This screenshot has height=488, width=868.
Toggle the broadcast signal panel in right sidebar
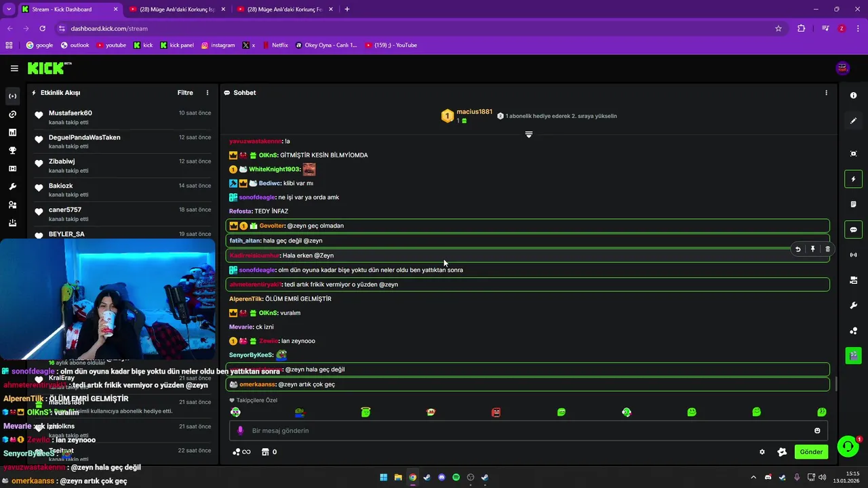click(x=854, y=255)
